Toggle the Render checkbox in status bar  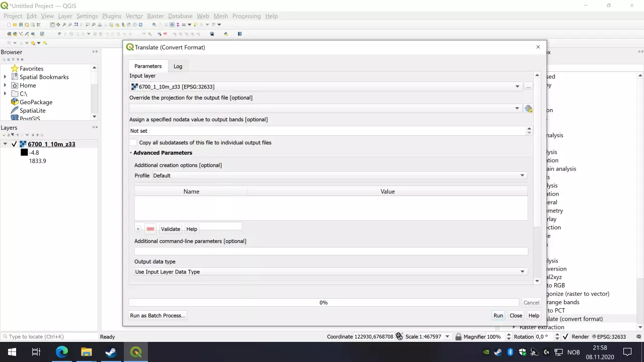coord(566,337)
